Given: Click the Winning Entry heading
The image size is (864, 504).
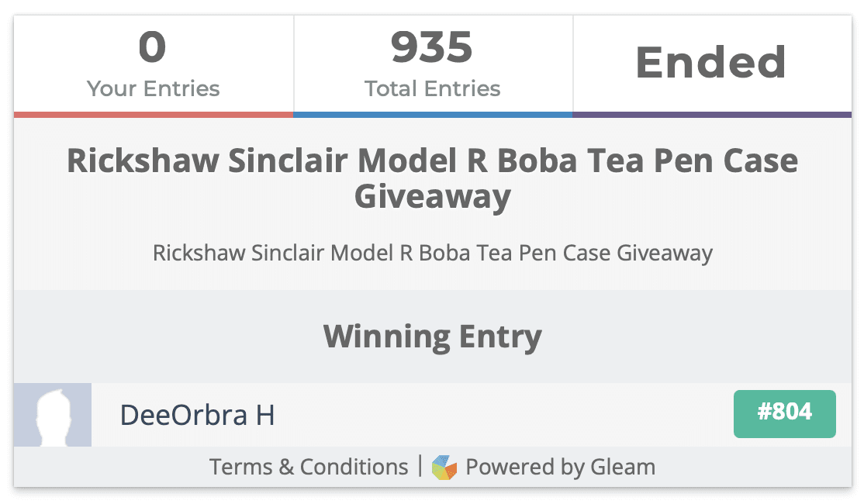Looking at the screenshot, I should pos(433,336).
